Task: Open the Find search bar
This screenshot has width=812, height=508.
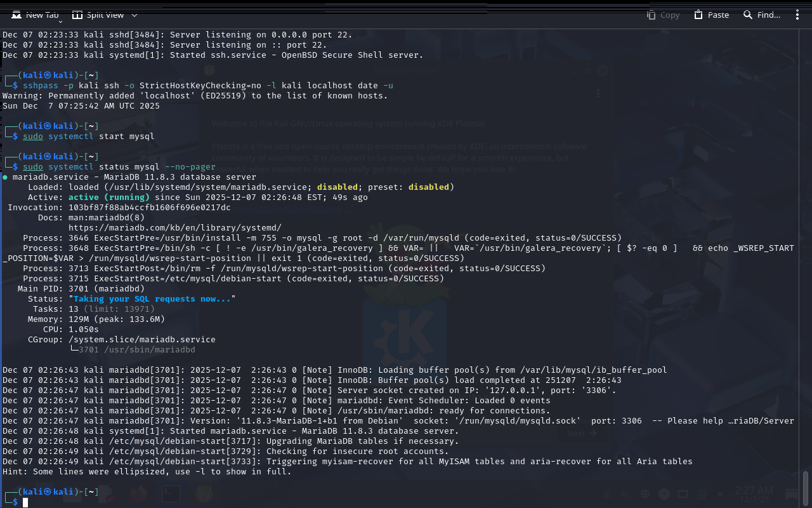Action: point(762,15)
